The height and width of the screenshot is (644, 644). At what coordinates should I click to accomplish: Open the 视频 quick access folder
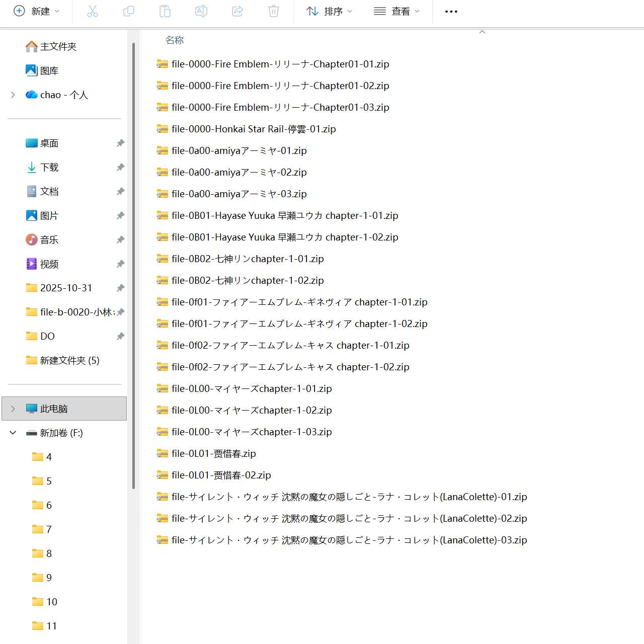click(x=42, y=264)
